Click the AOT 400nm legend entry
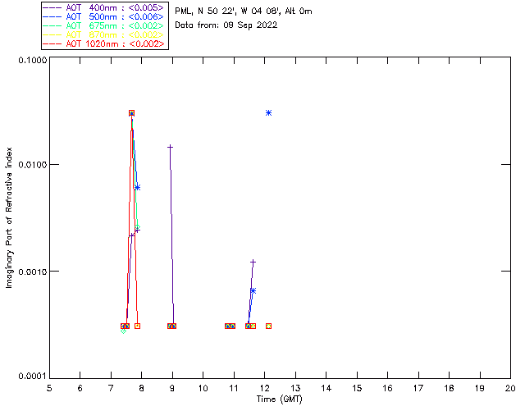Image resolution: width=525 pixels, height=420 pixels. (x=103, y=7)
